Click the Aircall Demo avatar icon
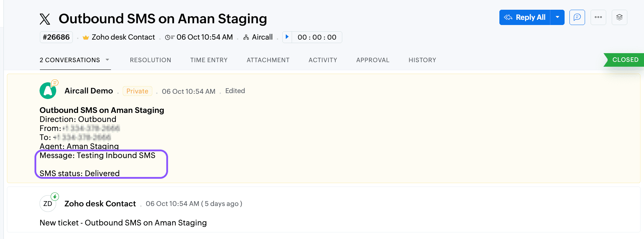The width and height of the screenshot is (644, 239). pyautogui.click(x=48, y=91)
